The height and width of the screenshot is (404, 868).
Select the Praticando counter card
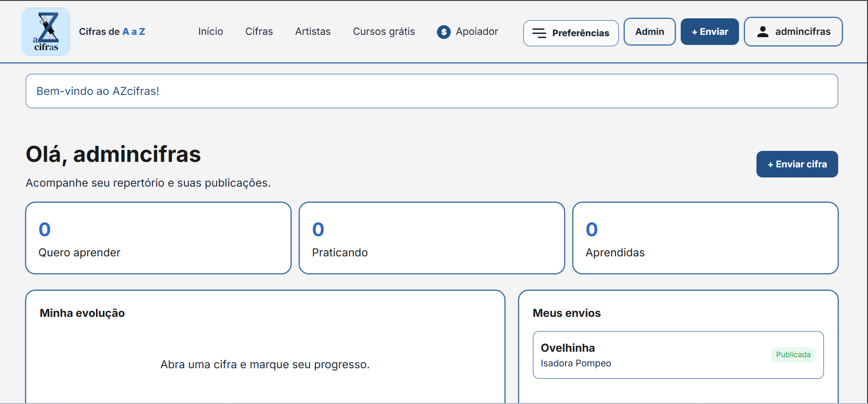[x=431, y=238]
